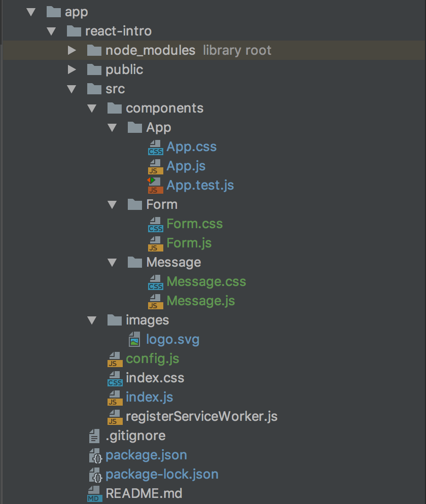Click the JS icon of index.js
The width and height of the screenshot is (426, 504).
click(115, 398)
